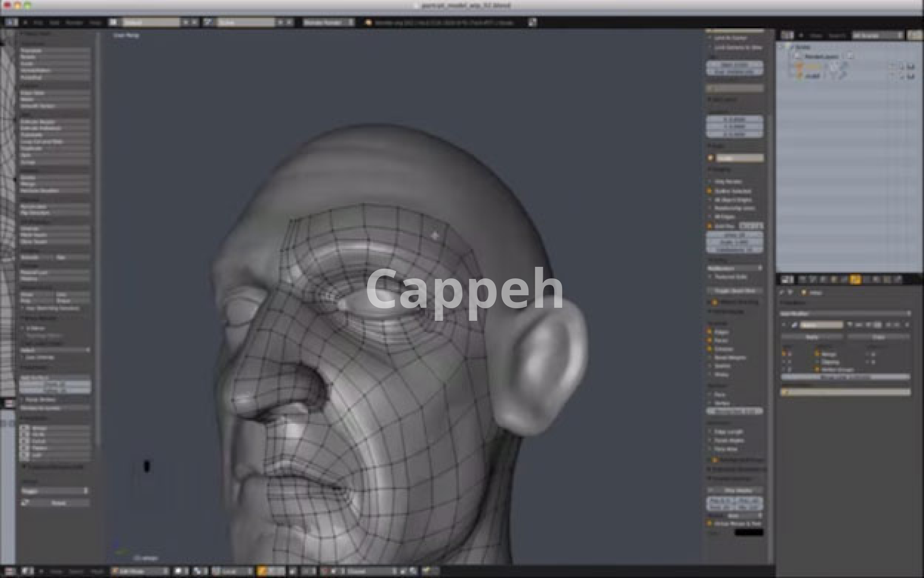Image resolution: width=924 pixels, height=578 pixels.
Task: Open the Render menu in Info header
Action: [74, 22]
